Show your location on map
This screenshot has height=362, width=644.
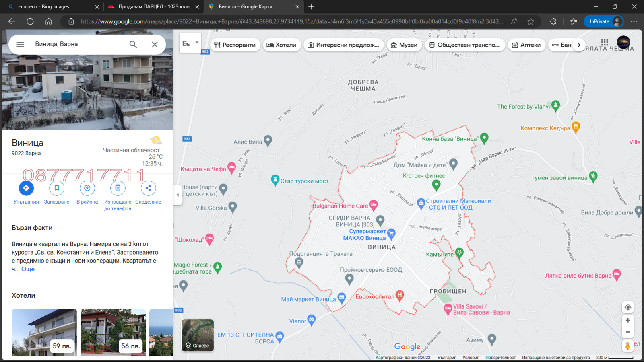pyautogui.click(x=628, y=307)
